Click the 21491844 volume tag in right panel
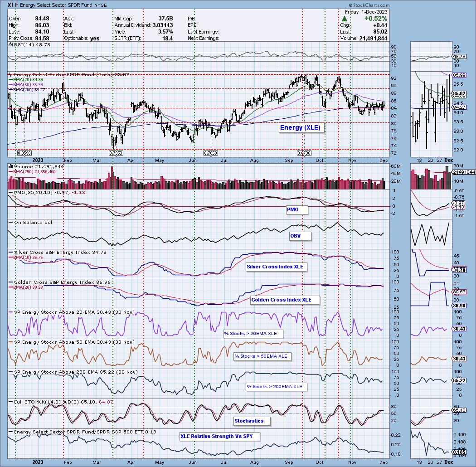This screenshot has width=476, height=467. click(464, 172)
